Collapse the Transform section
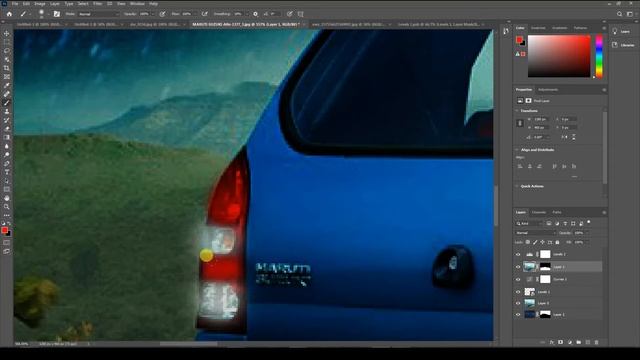Image resolution: width=640 pixels, height=360 pixels. click(x=517, y=111)
